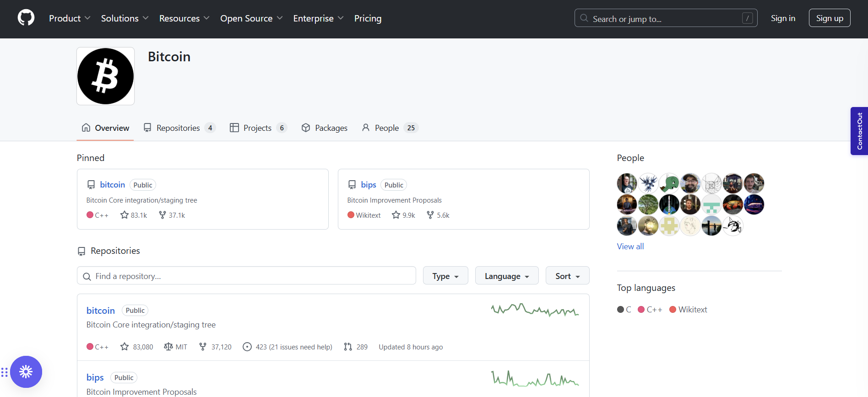Click the GitHub Octocat logo
This screenshot has height=397, width=868.
(x=26, y=18)
